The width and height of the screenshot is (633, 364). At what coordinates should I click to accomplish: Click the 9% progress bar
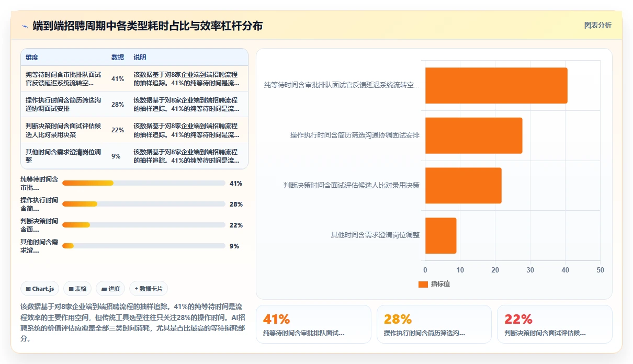(x=144, y=246)
